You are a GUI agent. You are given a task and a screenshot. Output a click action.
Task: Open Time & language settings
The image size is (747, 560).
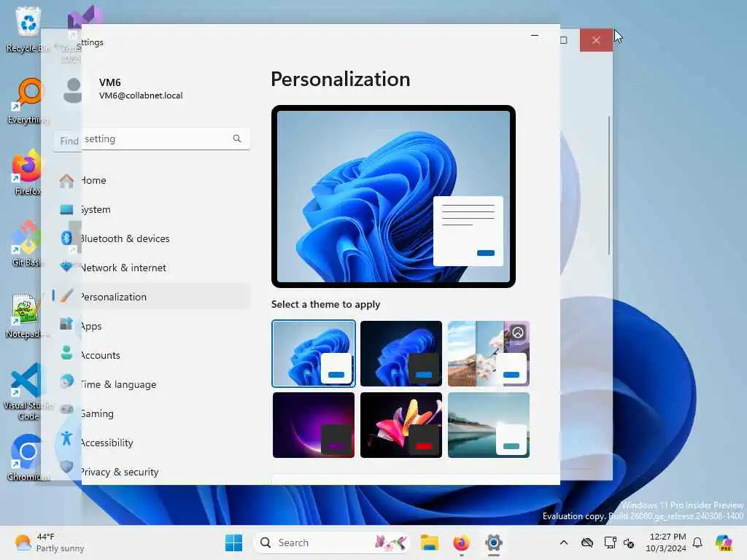(x=152, y=384)
